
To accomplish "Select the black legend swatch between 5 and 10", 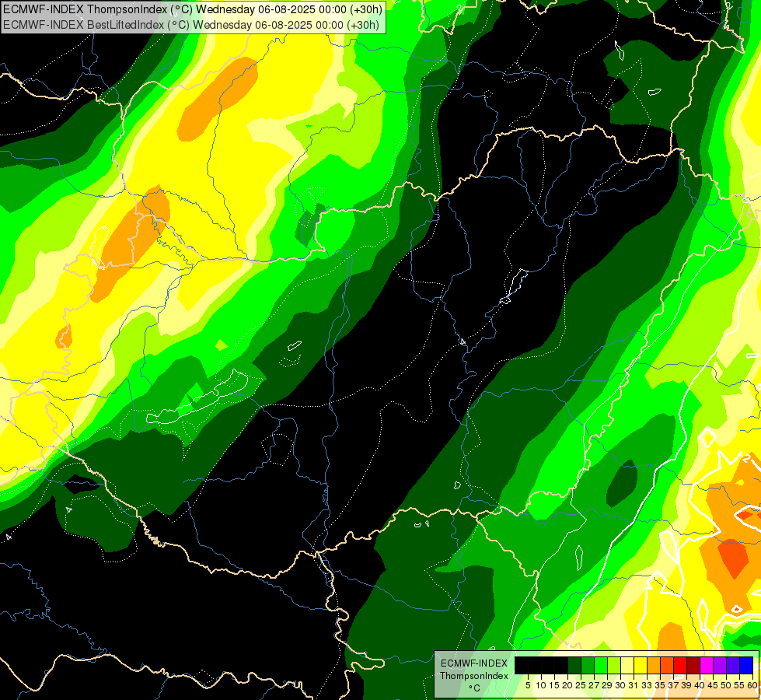I will tap(535, 666).
